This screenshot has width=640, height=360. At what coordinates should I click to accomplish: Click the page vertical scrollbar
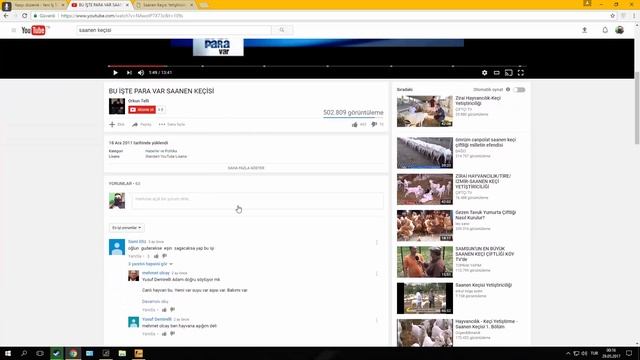coord(637,108)
